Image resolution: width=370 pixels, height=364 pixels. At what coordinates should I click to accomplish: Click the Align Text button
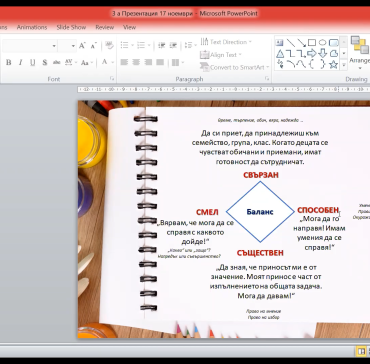pyautogui.click(x=221, y=55)
